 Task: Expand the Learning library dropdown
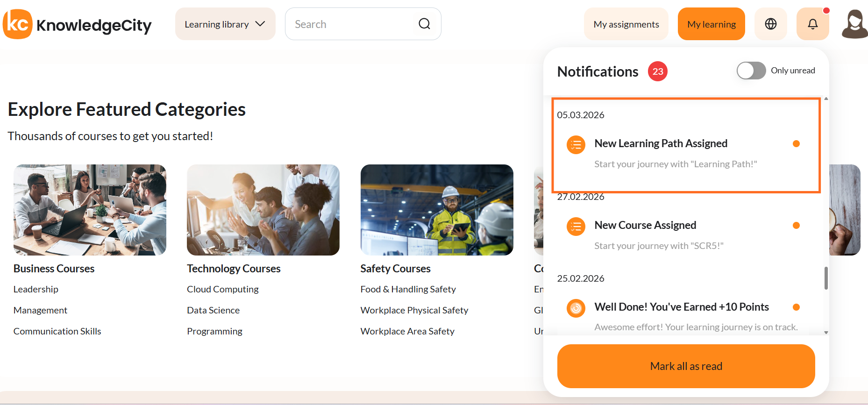pos(225,24)
